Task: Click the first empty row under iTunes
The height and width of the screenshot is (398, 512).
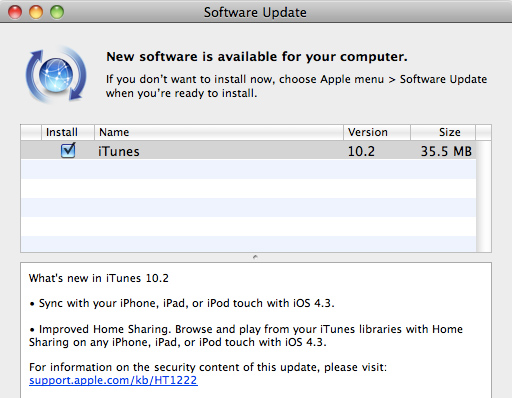Action: 248,169
